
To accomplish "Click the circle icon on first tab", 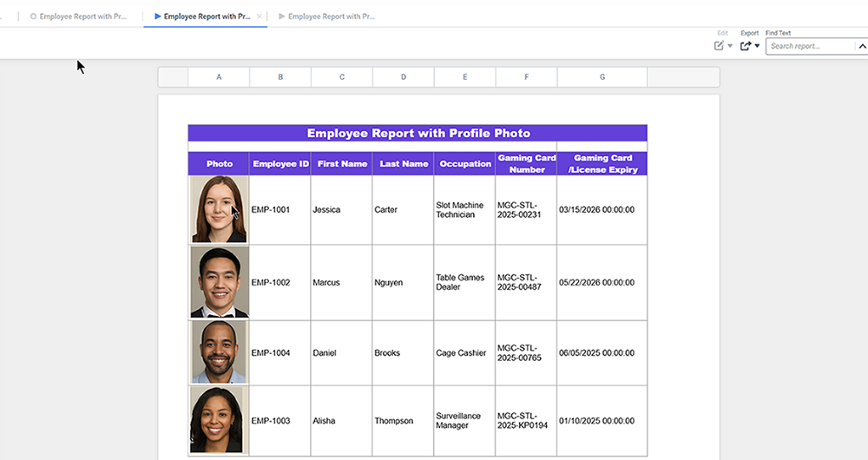I will (33, 16).
